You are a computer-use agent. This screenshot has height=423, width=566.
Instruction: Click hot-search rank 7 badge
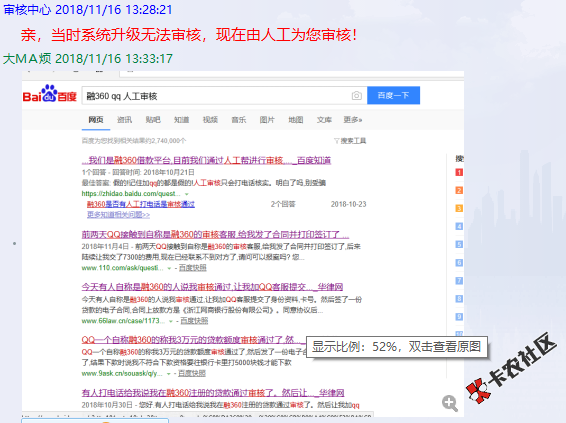459,281
